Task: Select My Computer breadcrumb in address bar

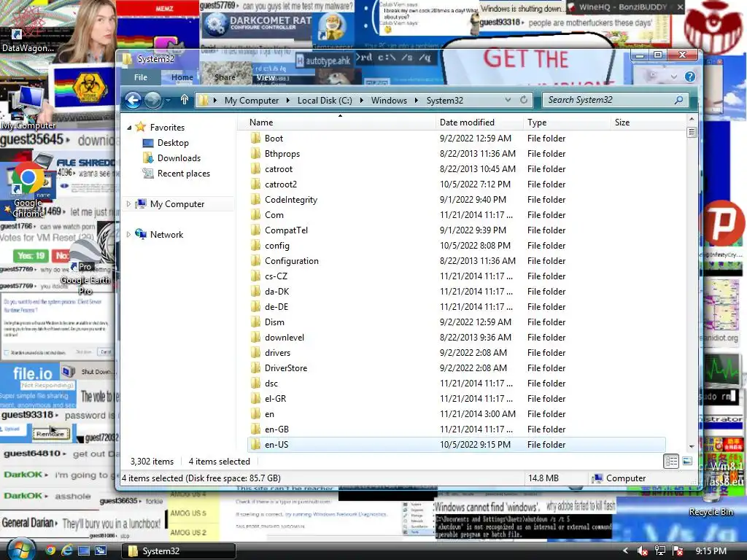Action: point(252,101)
